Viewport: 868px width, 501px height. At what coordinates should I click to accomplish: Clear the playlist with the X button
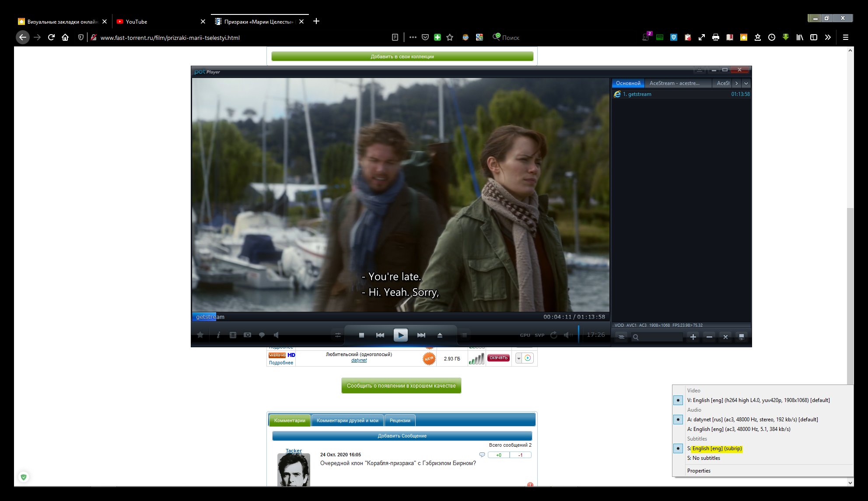tap(725, 337)
